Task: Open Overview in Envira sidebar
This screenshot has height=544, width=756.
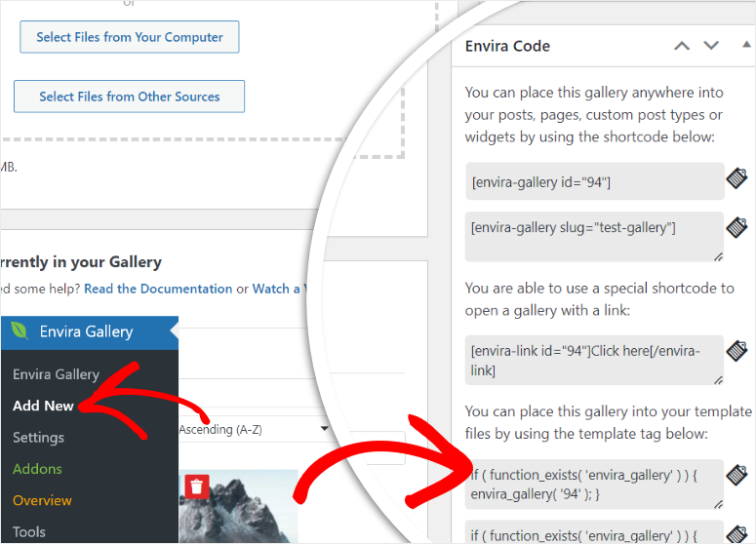Action: point(42,501)
